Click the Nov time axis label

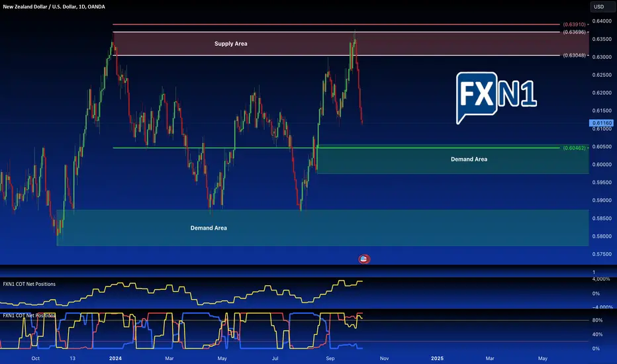click(384, 359)
